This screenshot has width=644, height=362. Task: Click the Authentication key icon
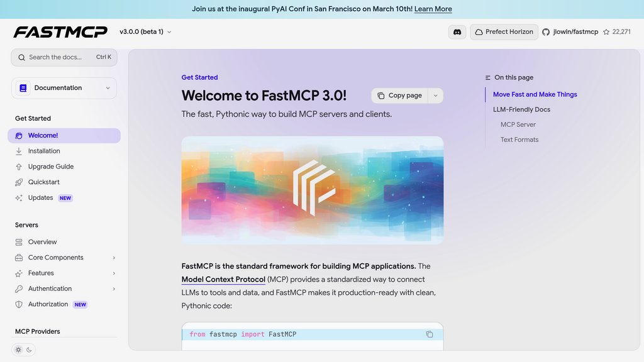[x=19, y=289]
